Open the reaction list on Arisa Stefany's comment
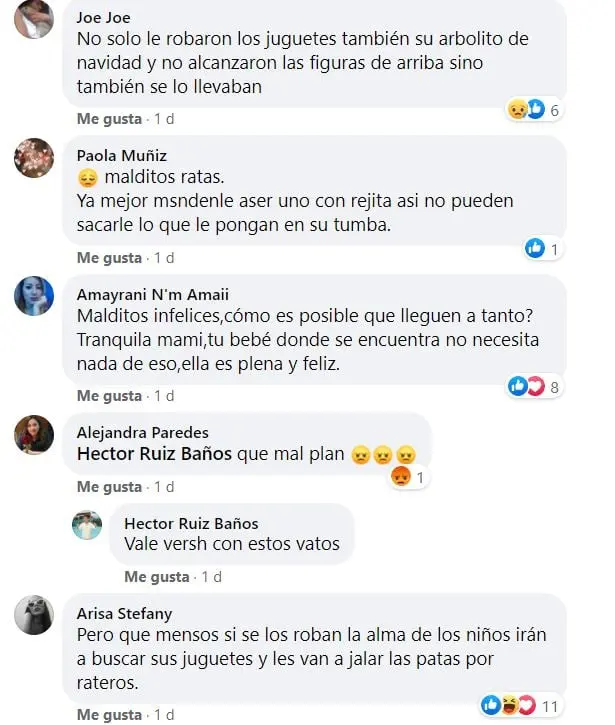Image resolution: width=615 pixels, height=725 pixels. [520, 706]
